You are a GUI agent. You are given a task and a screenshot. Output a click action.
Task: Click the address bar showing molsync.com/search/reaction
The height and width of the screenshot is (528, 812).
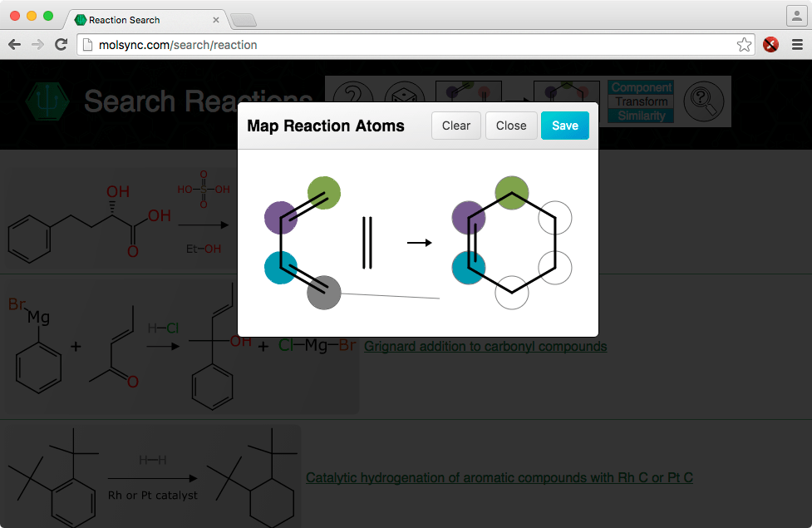click(399, 45)
